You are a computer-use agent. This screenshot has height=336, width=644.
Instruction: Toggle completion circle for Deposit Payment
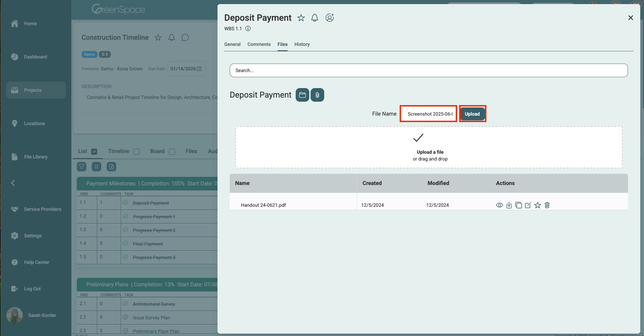point(125,202)
